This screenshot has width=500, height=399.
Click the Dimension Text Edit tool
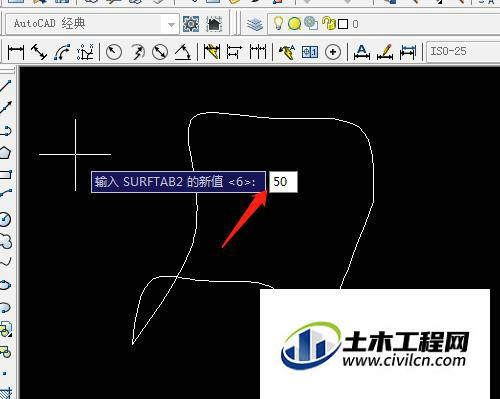click(385, 52)
